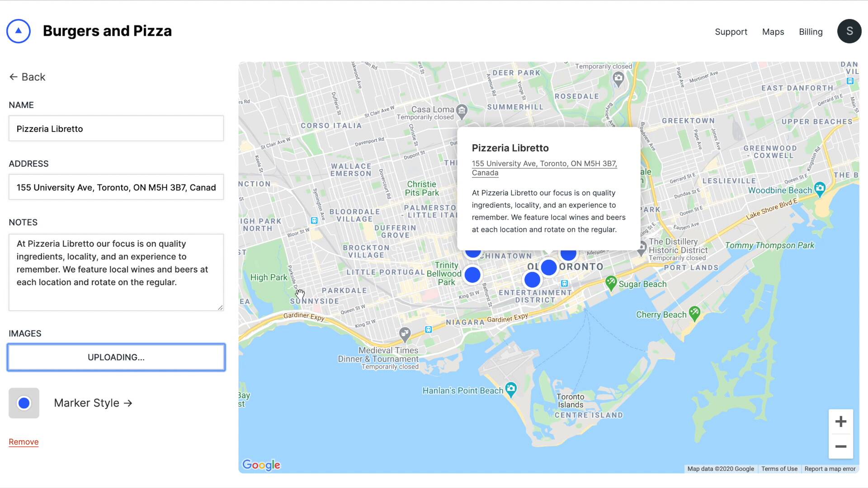Click the Uploading images button
This screenshot has height=488, width=868.
coord(116,357)
